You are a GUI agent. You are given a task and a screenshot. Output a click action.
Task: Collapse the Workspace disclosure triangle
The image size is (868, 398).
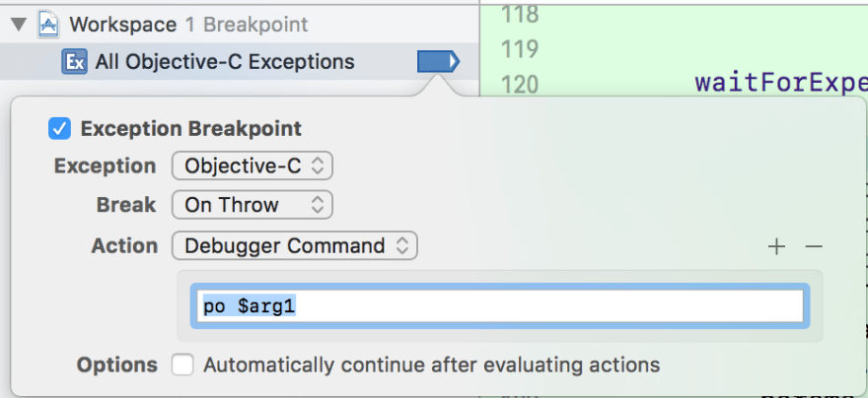(19, 25)
